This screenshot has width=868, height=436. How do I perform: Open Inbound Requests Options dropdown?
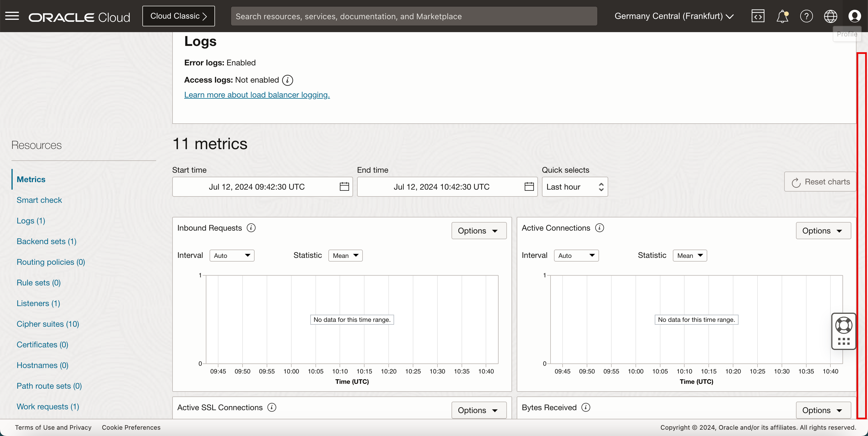[x=478, y=231]
